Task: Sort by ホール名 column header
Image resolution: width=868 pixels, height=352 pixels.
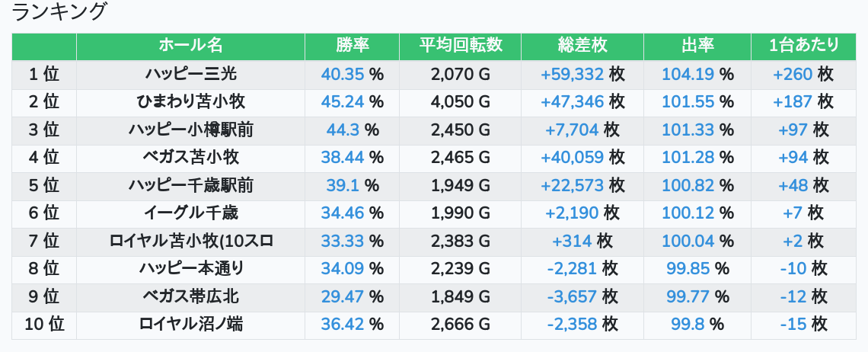Action: point(190,46)
